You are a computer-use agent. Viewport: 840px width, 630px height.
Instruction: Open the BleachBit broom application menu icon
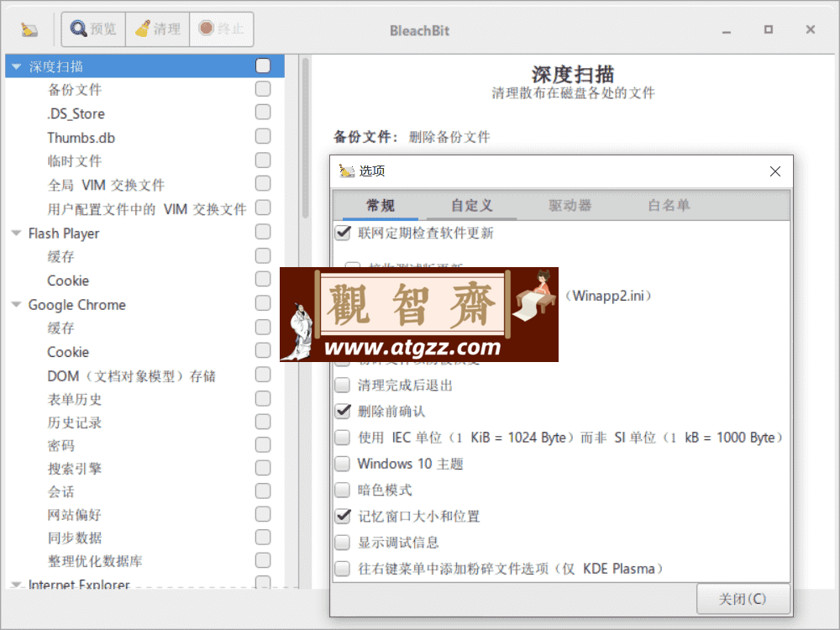coord(29,29)
